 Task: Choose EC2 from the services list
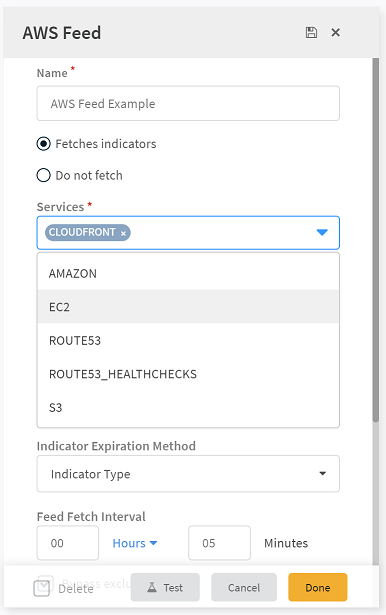[x=188, y=307]
